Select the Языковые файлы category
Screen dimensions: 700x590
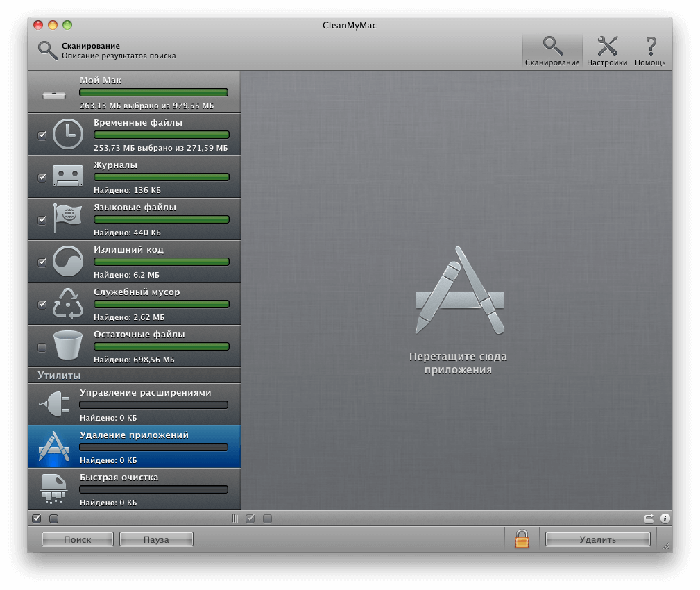[x=134, y=219]
